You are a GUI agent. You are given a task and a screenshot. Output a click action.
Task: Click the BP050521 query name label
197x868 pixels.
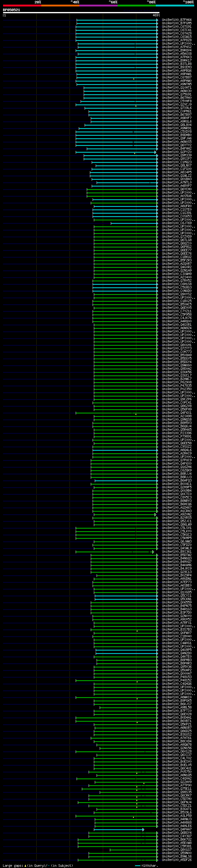click(x=11, y=10)
